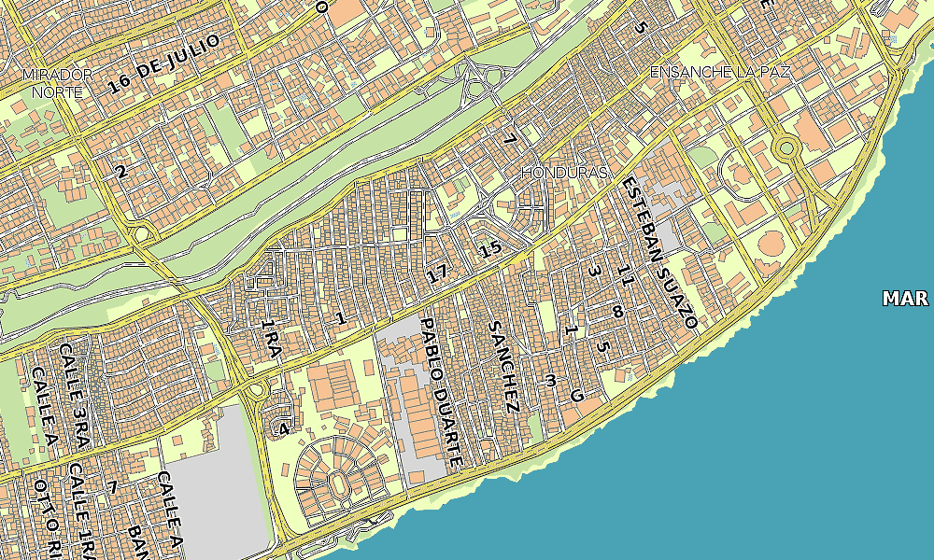Select the MIRADOR NORTE neighborhood label

point(57,82)
